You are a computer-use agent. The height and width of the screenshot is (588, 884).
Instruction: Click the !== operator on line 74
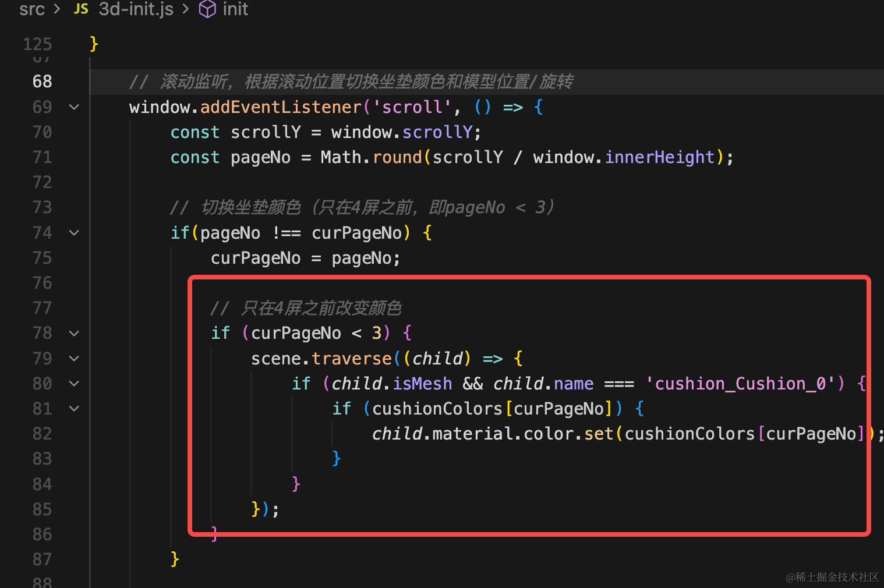287,233
